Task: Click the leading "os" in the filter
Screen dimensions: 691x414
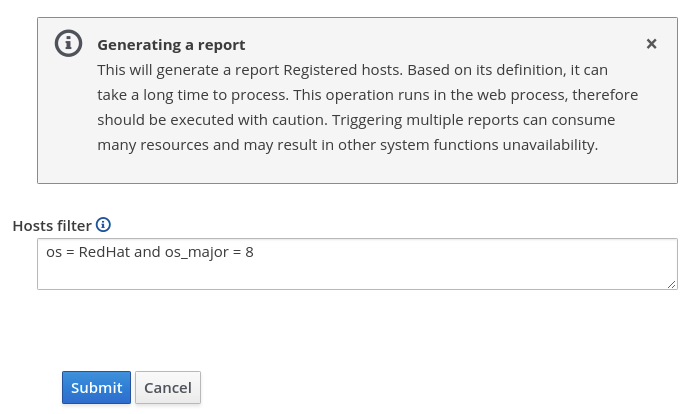Action: tap(54, 252)
